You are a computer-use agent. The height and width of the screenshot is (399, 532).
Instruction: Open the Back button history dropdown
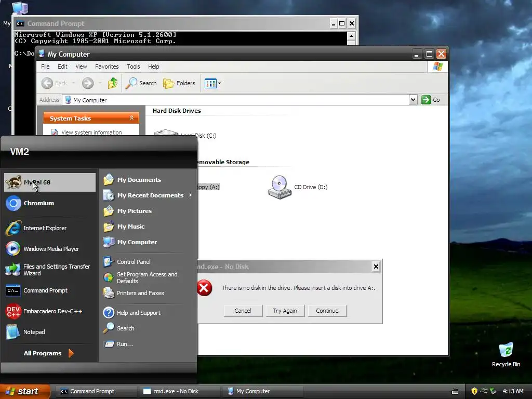(73, 83)
